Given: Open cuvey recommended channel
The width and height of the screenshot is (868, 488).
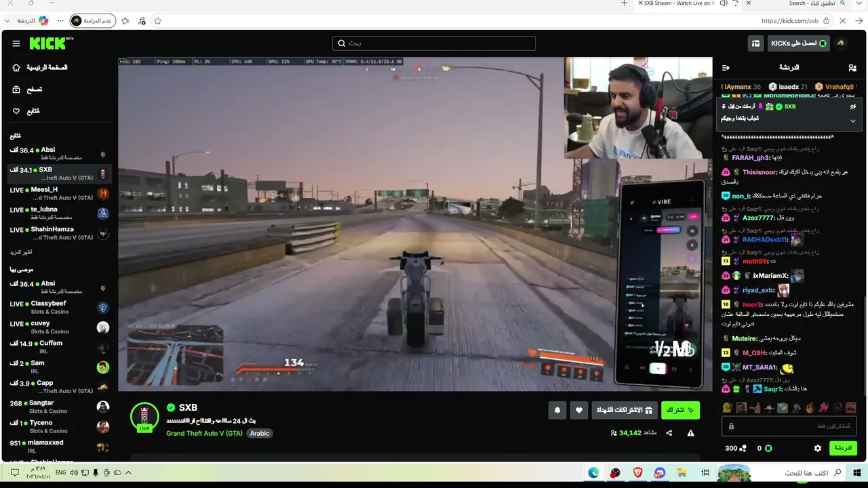Looking at the screenshot, I should 59,327.
